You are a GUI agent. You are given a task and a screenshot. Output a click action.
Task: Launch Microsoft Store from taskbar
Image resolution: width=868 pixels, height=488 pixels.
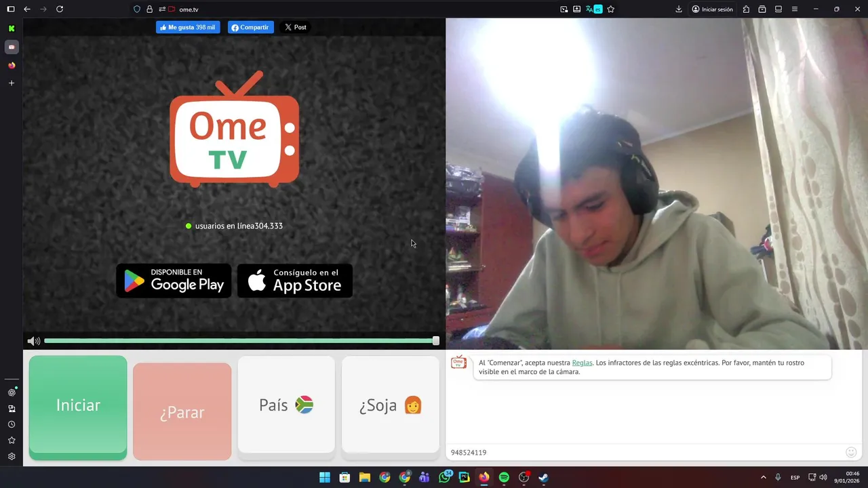pos(344,477)
